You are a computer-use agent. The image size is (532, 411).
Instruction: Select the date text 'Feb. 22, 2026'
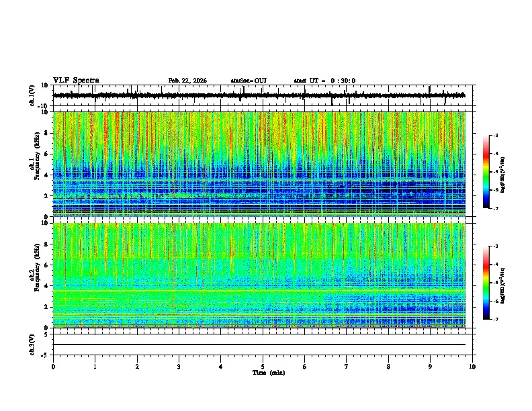187,81
